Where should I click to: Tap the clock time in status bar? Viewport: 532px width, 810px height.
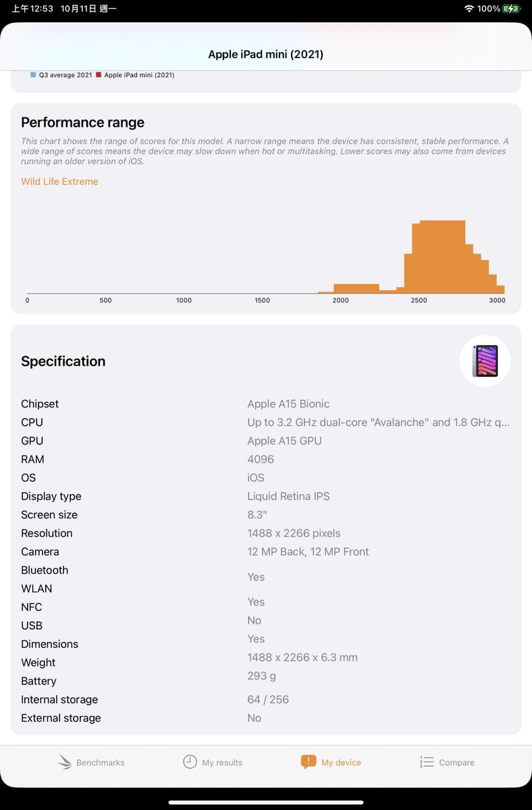33,9
